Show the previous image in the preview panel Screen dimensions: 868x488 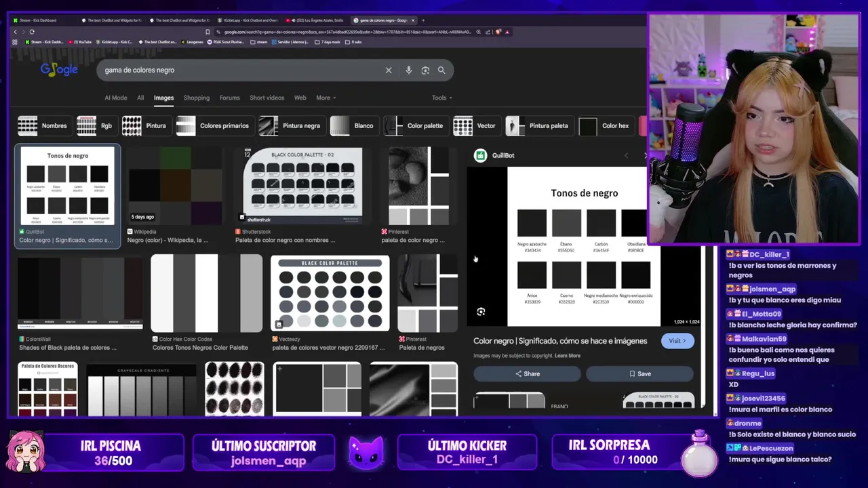[x=626, y=155]
